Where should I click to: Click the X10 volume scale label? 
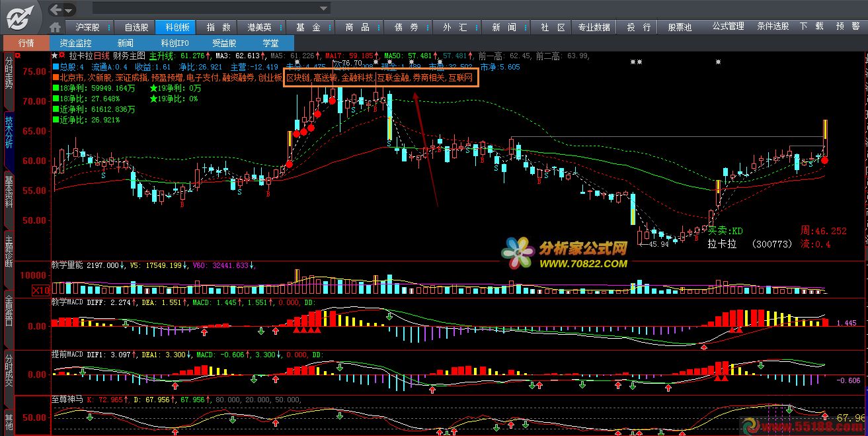tap(41, 290)
